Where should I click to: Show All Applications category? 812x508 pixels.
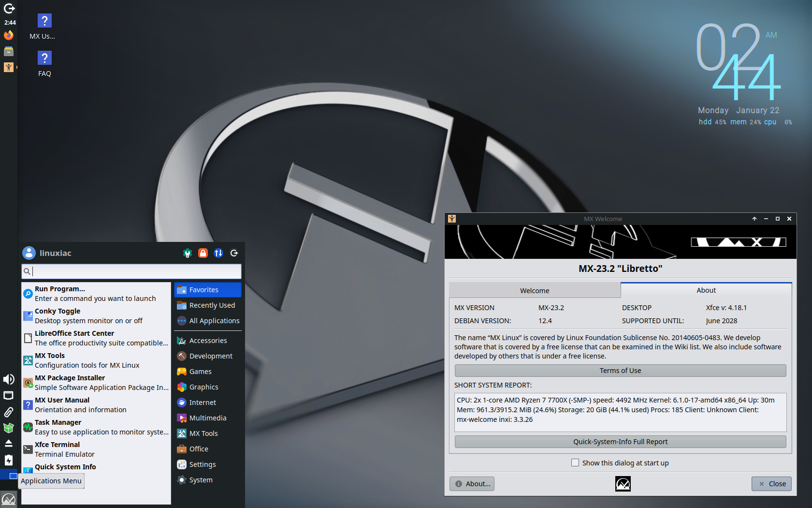[x=208, y=321]
